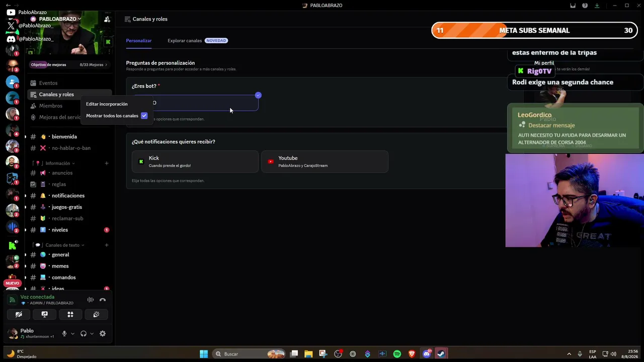Open Steam from the taskbar
Viewport: 644px width, 362px height.
[x=441, y=354]
